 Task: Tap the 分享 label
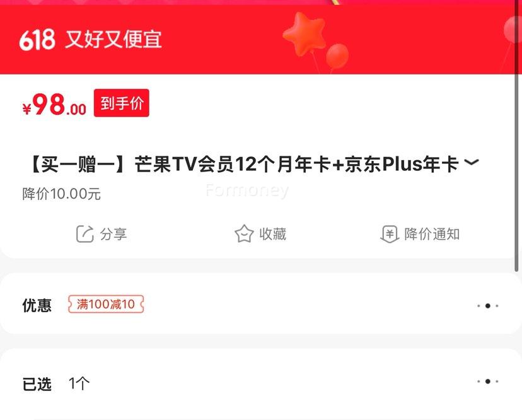[x=113, y=234]
